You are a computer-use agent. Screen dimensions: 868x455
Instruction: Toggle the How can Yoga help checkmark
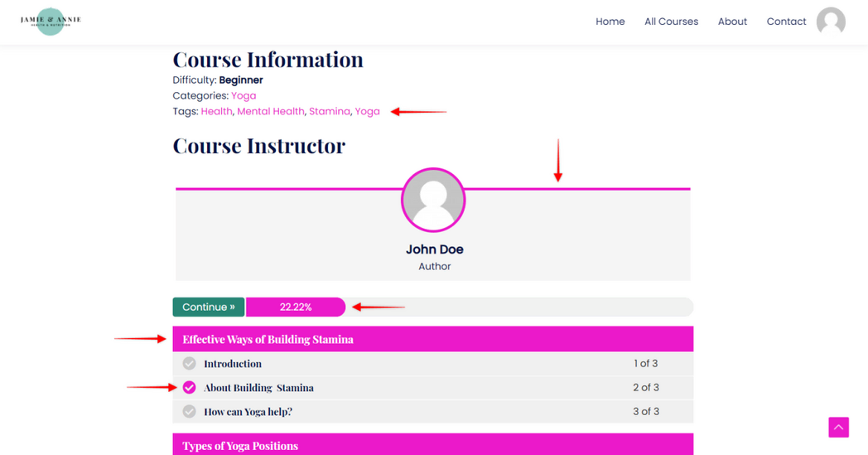(x=190, y=412)
